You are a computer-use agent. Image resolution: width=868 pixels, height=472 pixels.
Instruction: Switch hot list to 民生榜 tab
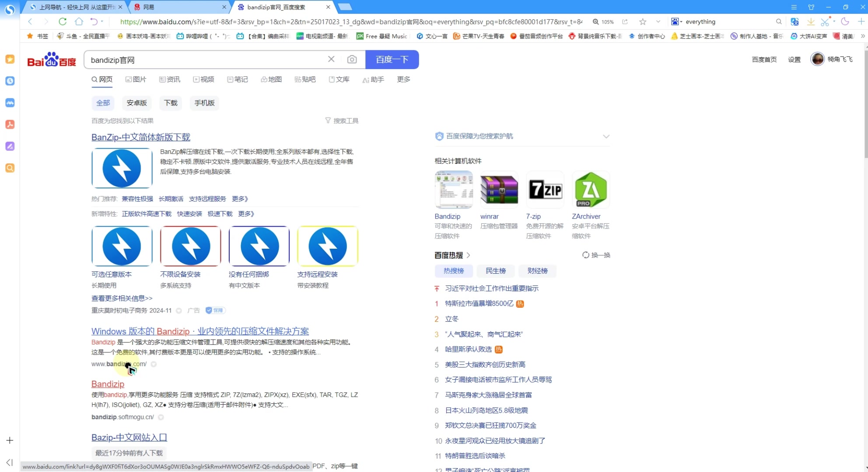tap(496, 271)
